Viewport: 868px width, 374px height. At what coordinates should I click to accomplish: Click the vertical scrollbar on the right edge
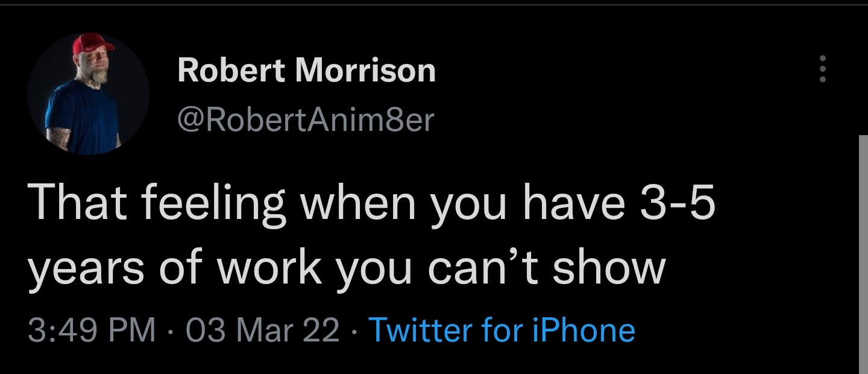(863, 253)
